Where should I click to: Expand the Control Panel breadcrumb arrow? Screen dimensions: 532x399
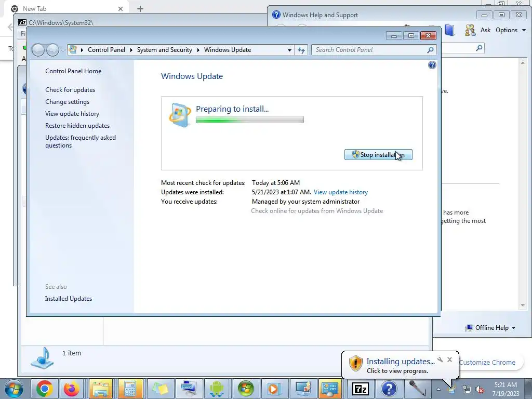pos(131,50)
